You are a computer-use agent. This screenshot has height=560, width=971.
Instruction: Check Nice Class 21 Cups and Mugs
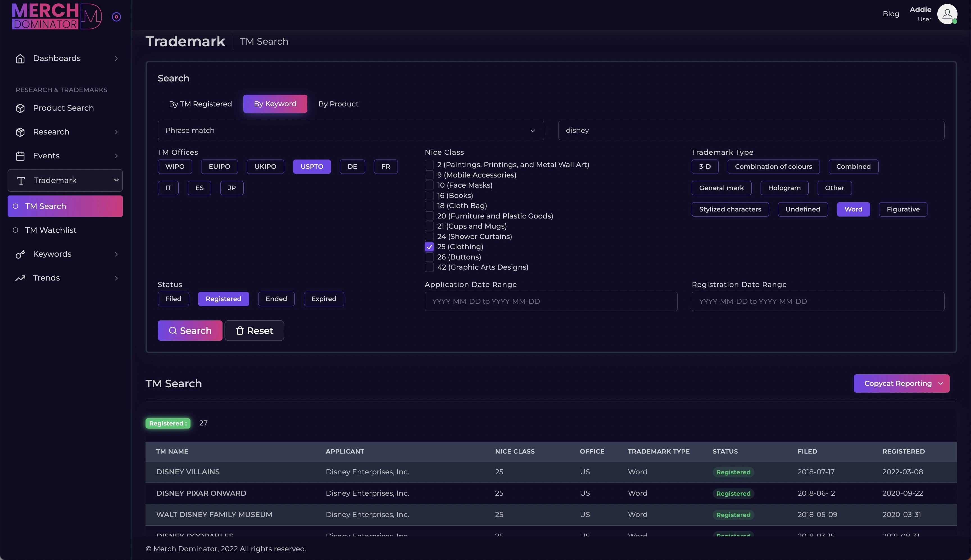click(x=429, y=226)
